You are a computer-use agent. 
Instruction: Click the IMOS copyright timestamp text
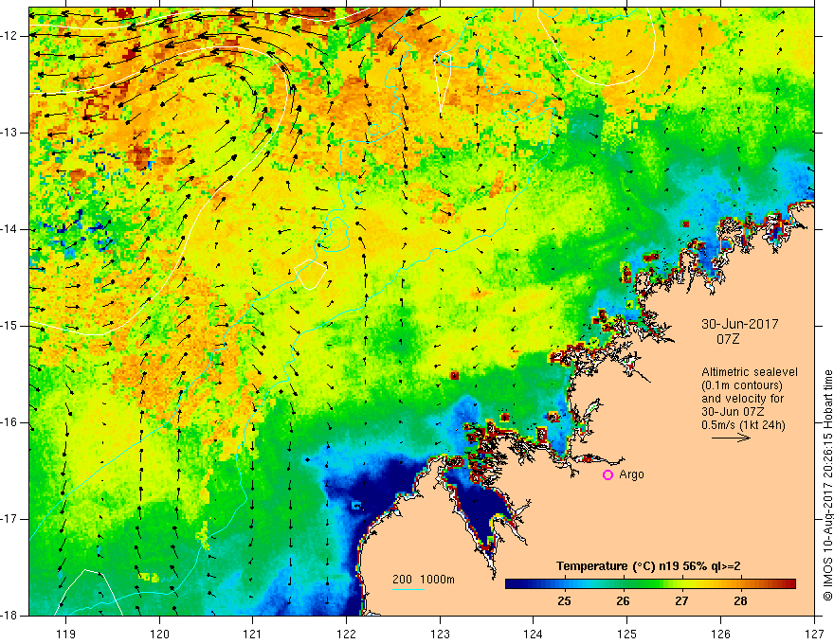coord(827,485)
